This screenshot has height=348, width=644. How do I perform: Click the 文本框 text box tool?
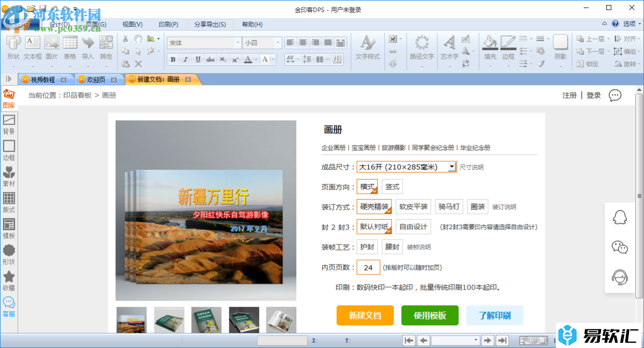(33, 48)
